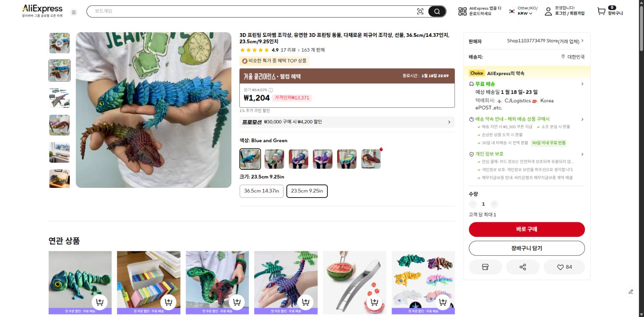Select size 36.5cm 14.37in option
This screenshot has width=644, height=317.
(261, 191)
